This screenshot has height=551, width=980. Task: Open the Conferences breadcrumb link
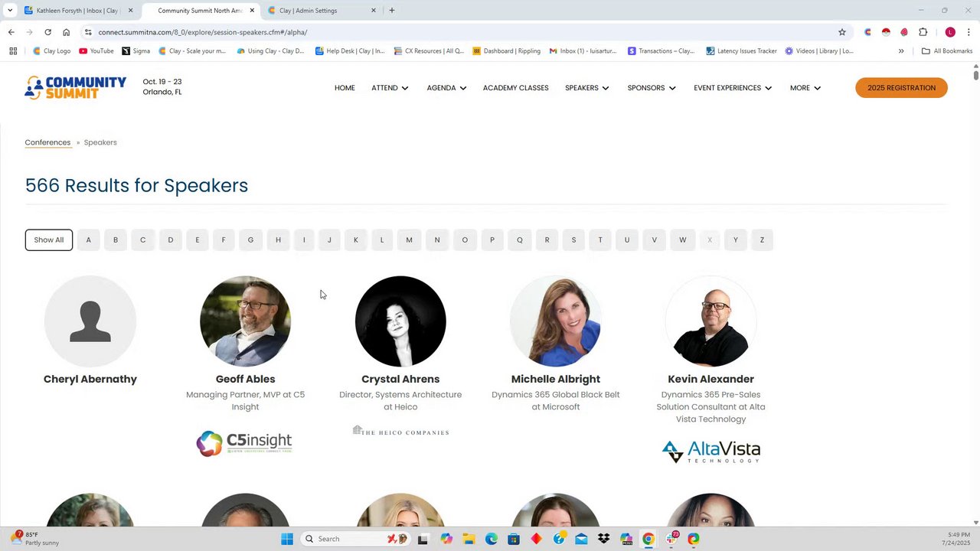[47, 142]
